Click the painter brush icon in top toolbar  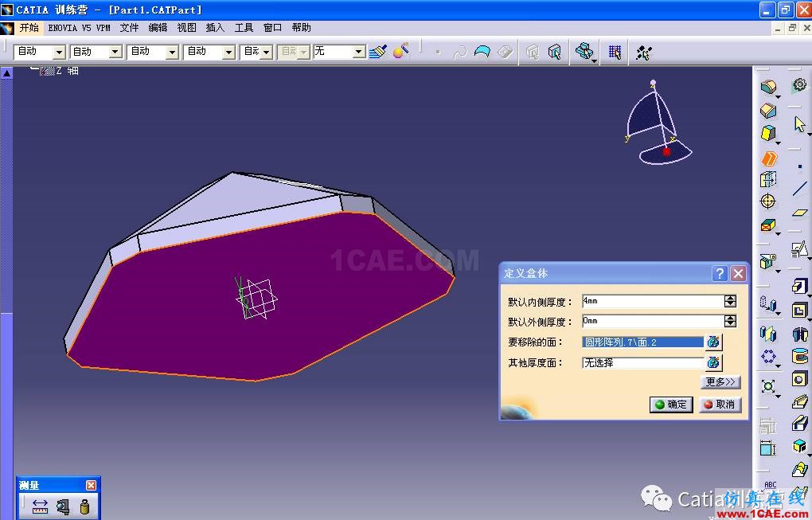(x=378, y=51)
